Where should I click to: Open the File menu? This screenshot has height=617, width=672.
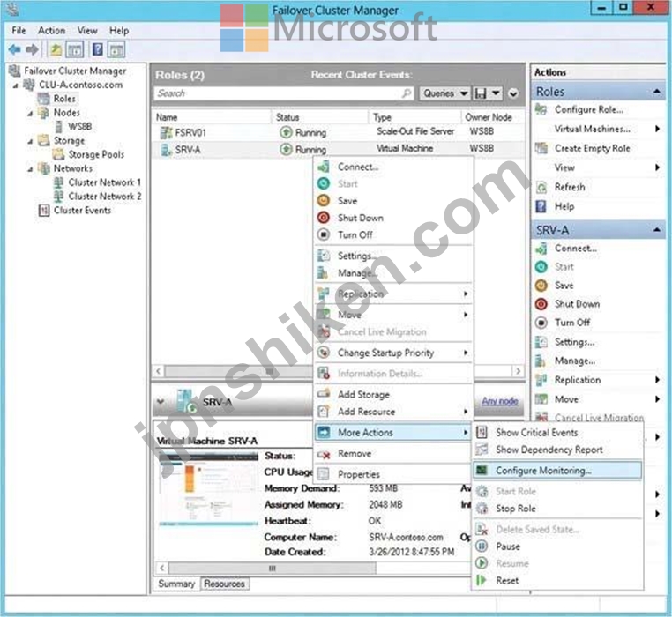pos(19,31)
